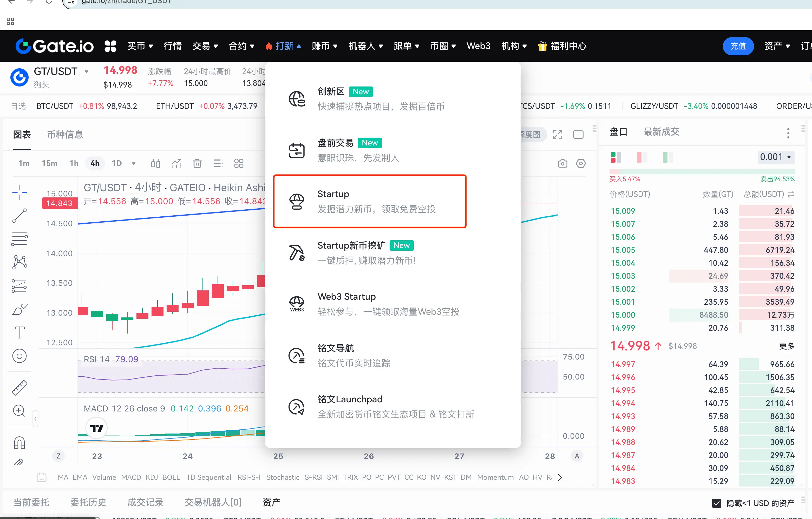Expand the GT/USDT pair selector arrow

[87, 72]
